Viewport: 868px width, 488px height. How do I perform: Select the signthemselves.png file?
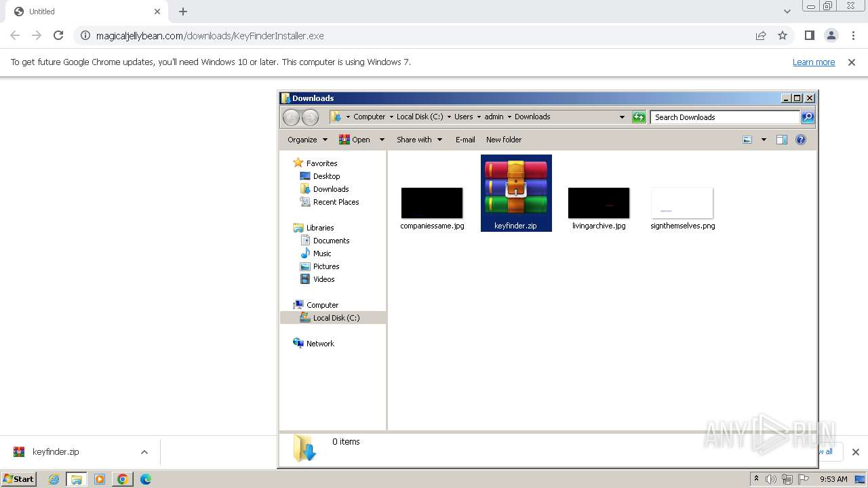click(x=682, y=209)
